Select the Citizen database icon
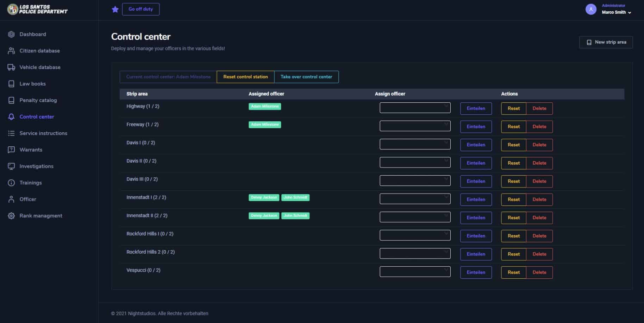 (x=11, y=51)
